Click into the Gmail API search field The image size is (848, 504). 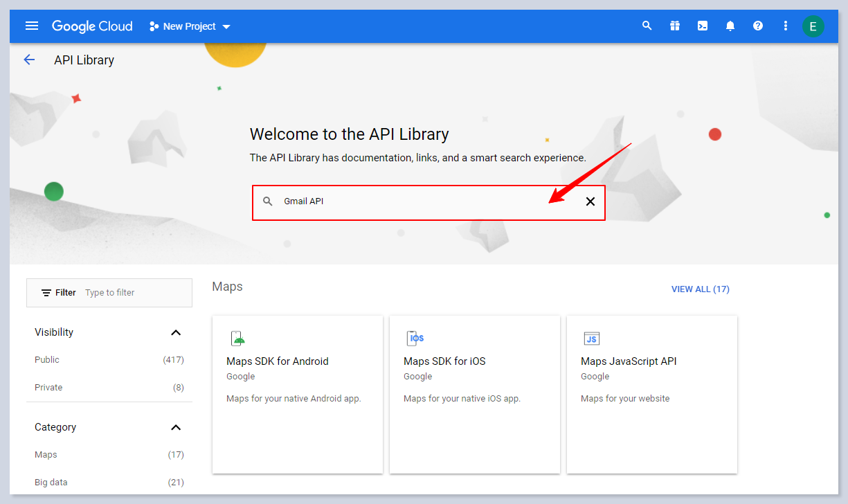click(429, 201)
